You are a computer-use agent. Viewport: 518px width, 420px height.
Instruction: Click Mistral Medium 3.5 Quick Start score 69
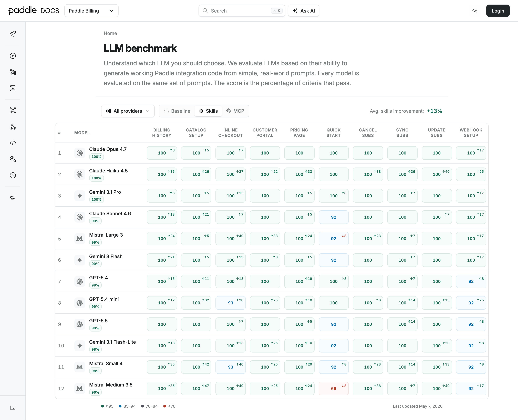(334, 389)
